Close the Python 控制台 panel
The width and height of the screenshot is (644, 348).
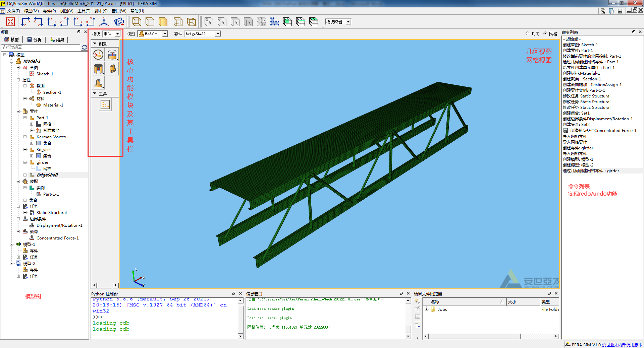pyautogui.click(x=240, y=293)
